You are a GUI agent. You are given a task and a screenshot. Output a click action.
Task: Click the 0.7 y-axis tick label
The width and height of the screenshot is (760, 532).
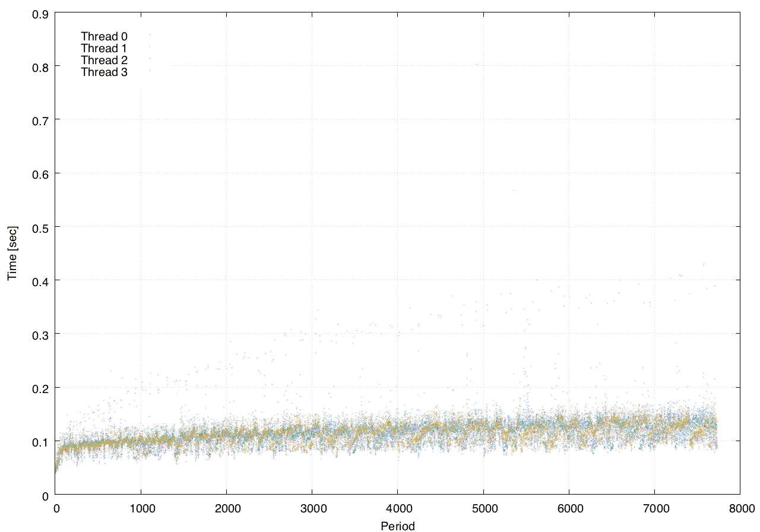[x=40, y=120]
